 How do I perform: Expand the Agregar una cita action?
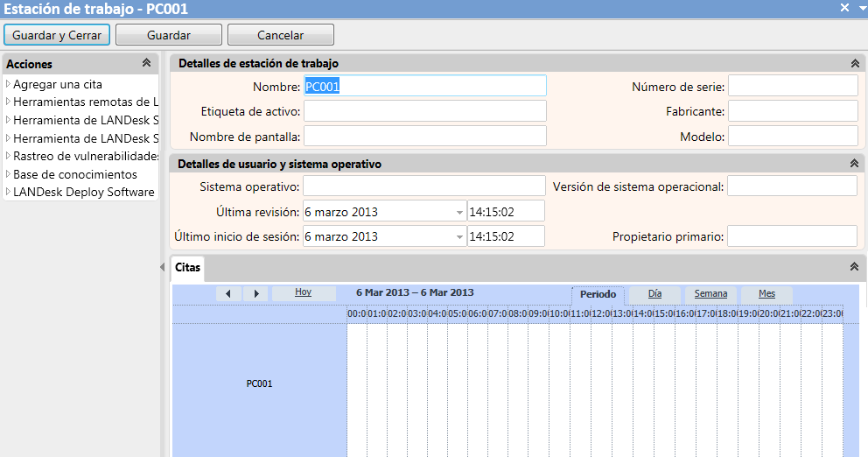[8, 84]
